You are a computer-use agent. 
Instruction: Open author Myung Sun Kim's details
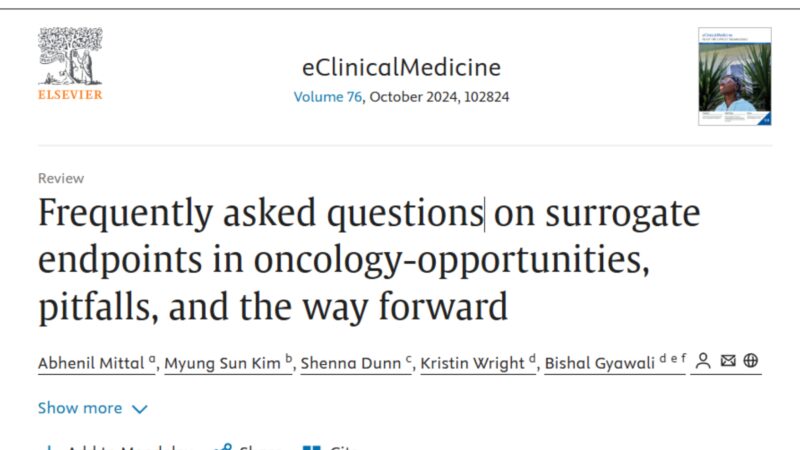click(x=224, y=362)
